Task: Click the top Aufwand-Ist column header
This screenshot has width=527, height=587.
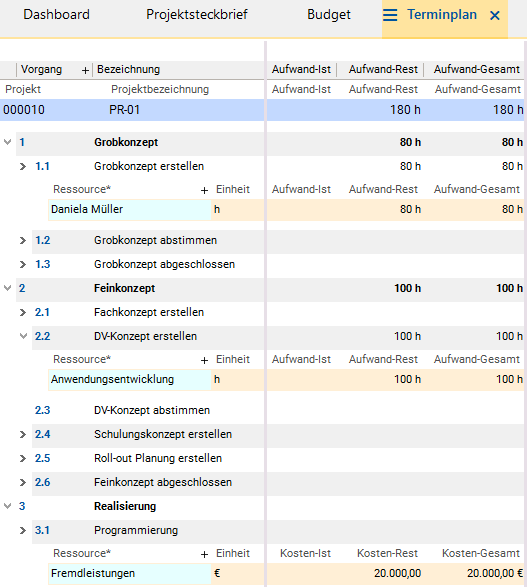Action: coord(301,69)
